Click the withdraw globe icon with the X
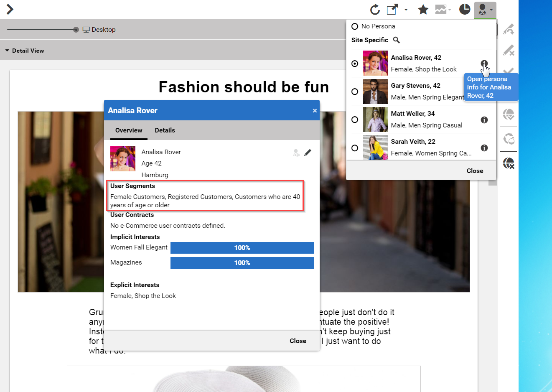The image size is (552, 392). pyautogui.click(x=508, y=163)
